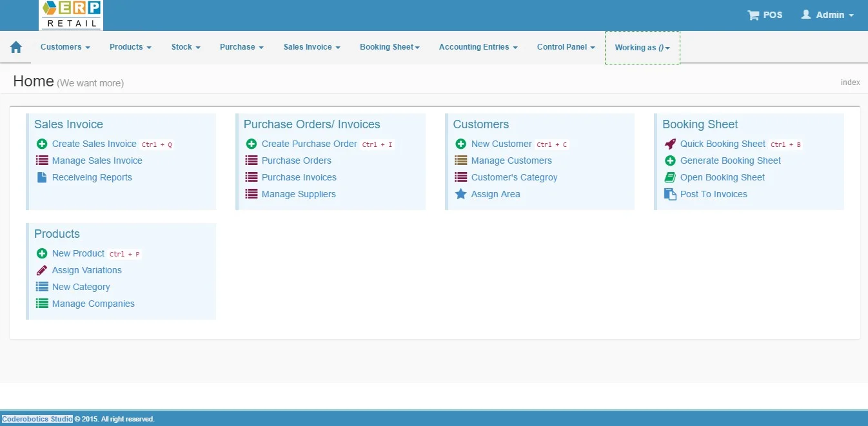The width and height of the screenshot is (868, 426).
Task: Open the Post To Invoices link
Action: (714, 194)
